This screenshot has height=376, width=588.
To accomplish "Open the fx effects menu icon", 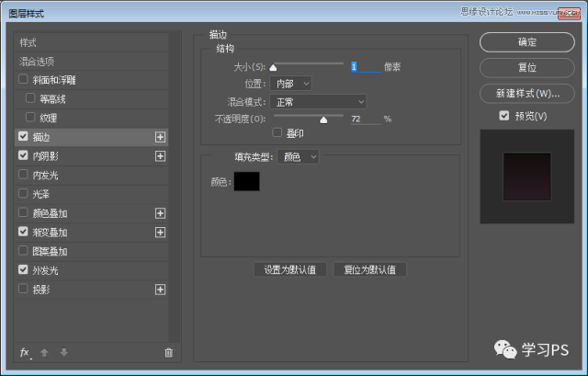I will pos(25,353).
